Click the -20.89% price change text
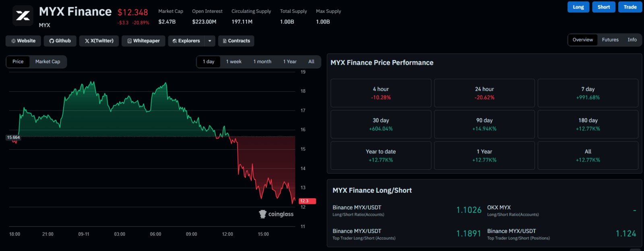The width and height of the screenshot is (644, 251). [140, 23]
